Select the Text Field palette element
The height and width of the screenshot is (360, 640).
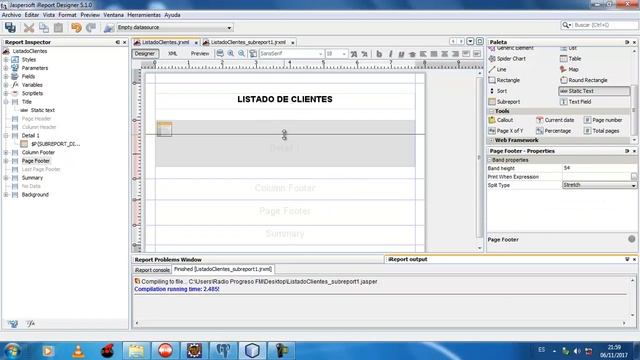(x=576, y=102)
